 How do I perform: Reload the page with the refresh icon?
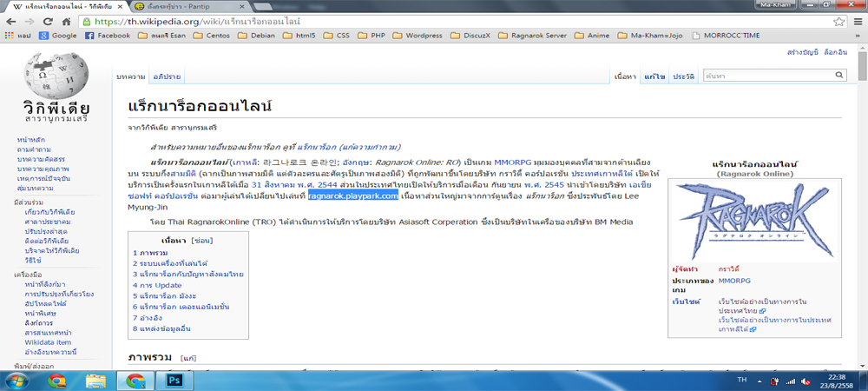48,22
